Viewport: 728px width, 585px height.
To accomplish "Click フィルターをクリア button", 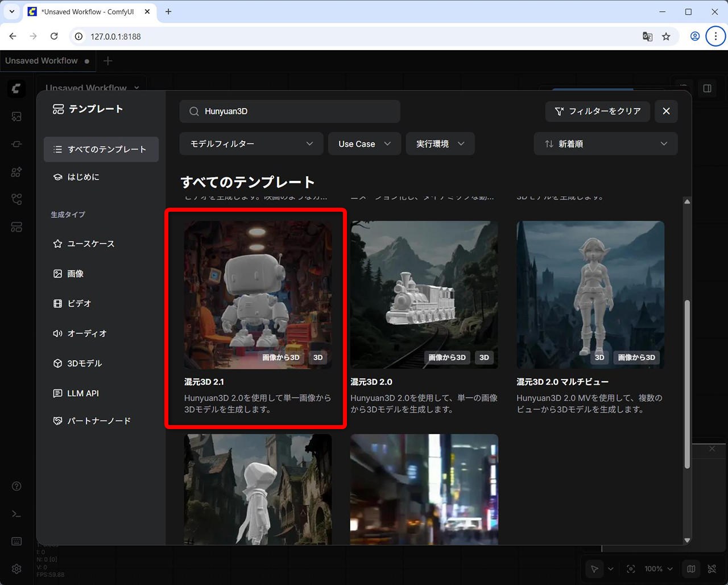I will [597, 112].
